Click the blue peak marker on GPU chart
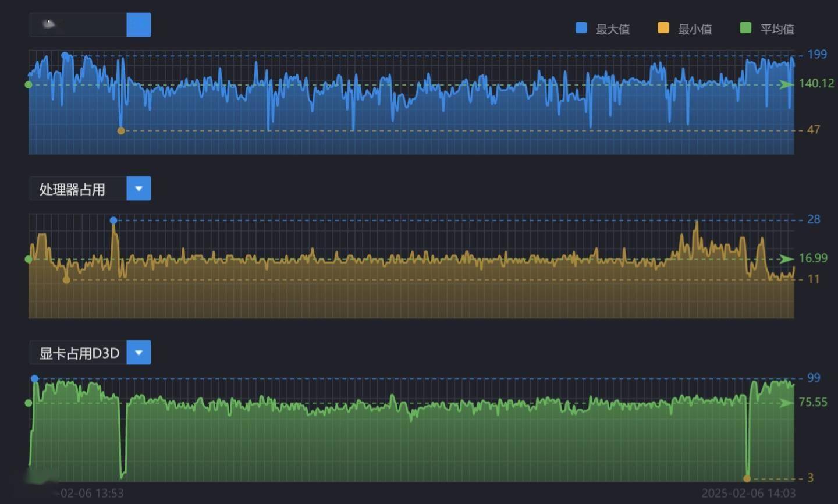838x504 pixels. click(35, 378)
